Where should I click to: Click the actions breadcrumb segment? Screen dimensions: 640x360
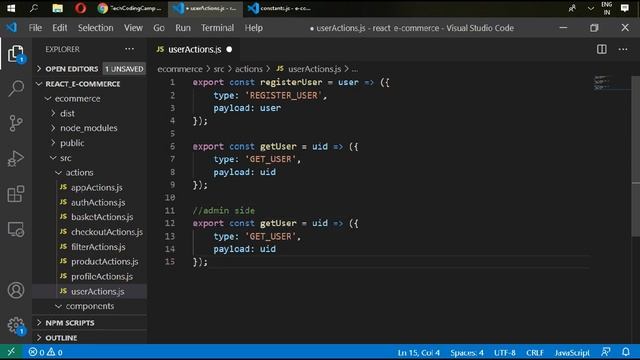point(249,69)
